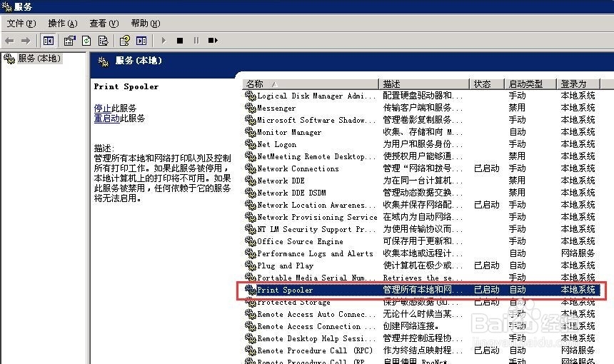The width and height of the screenshot is (614, 364).
Task: Click 网络服务 in Performance Logs and Alerts row
Action: [x=578, y=253]
